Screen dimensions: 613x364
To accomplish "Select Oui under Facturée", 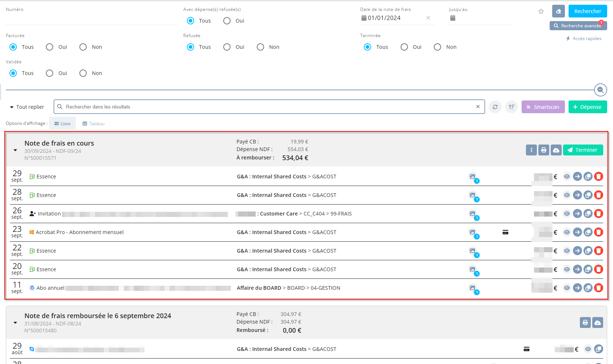I will tap(50, 47).
